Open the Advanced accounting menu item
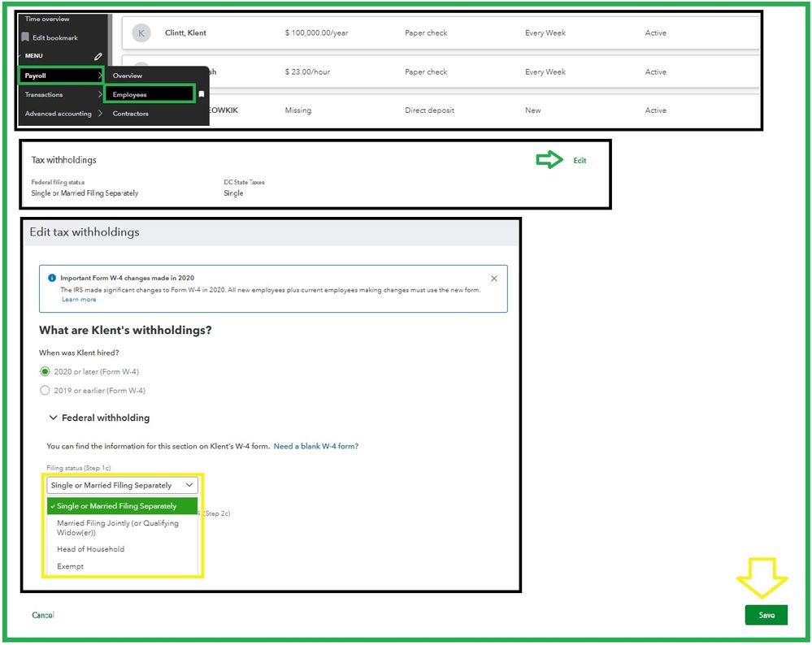The width and height of the screenshot is (812, 645). (x=58, y=114)
